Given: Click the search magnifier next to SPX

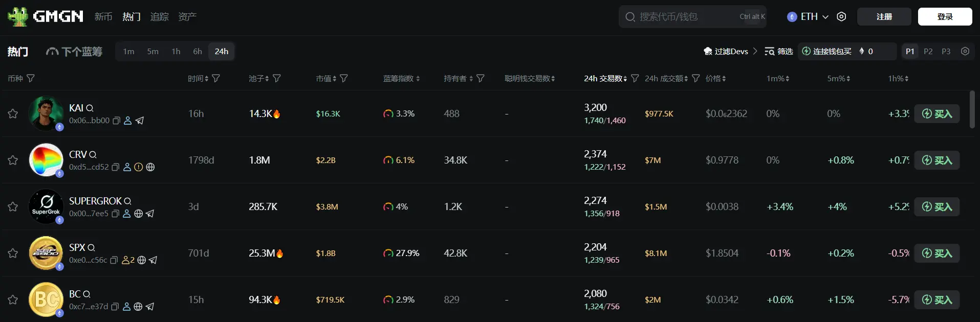Looking at the screenshot, I should coord(91,248).
